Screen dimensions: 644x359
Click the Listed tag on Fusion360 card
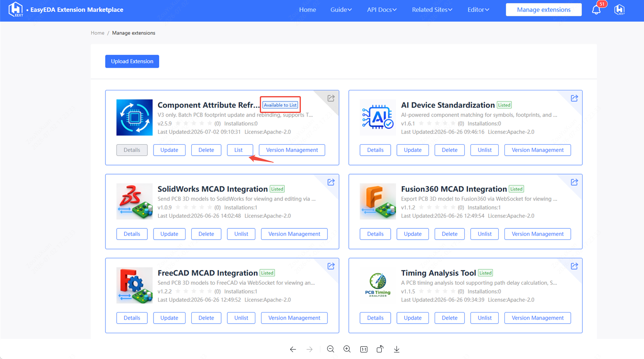[x=516, y=189]
